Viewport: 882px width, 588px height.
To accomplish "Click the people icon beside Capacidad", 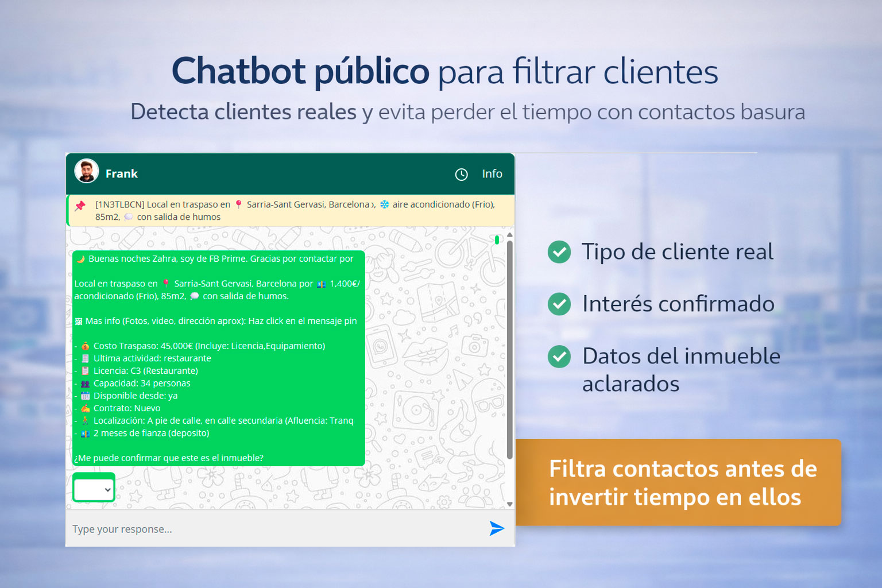I will click(85, 384).
